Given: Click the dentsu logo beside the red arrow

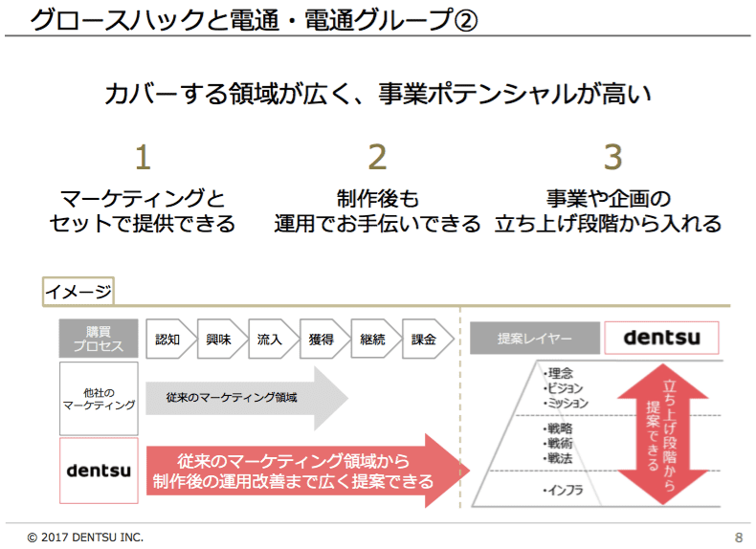Looking at the screenshot, I should (x=99, y=471).
